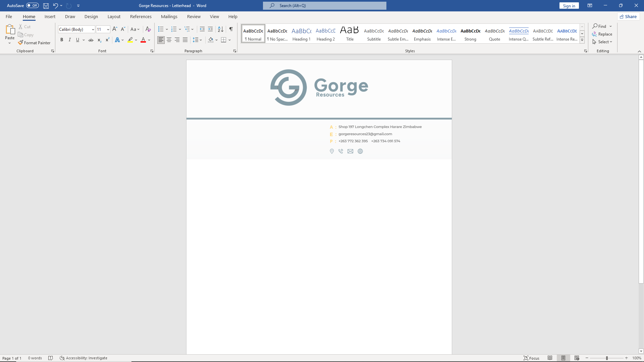Open the Accessibility Investigate status item
Image resolution: width=644 pixels, height=362 pixels.
84,358
